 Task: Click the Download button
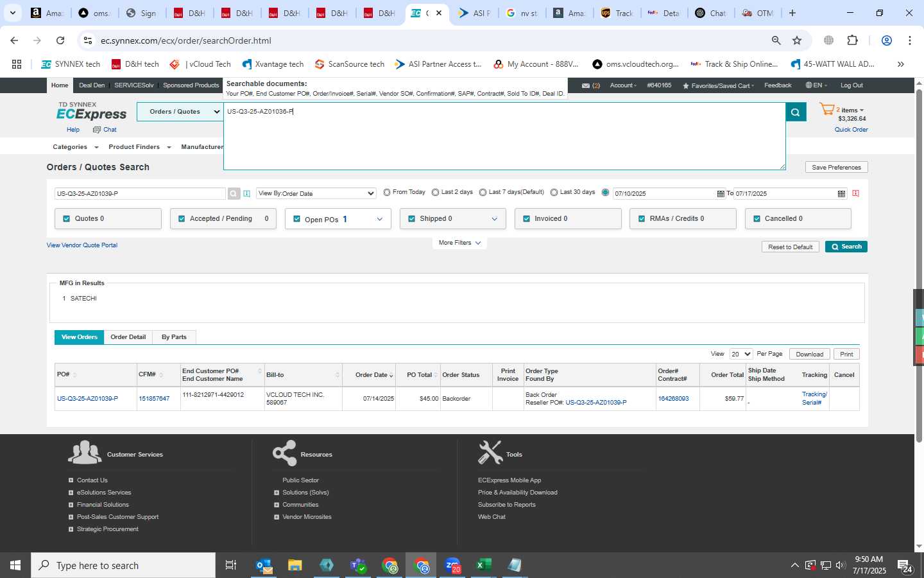[809, 354]
